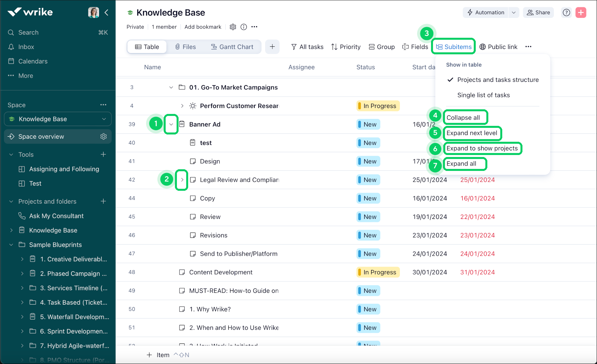Open the Knowledge Base space dropdown

coord(104,119)
